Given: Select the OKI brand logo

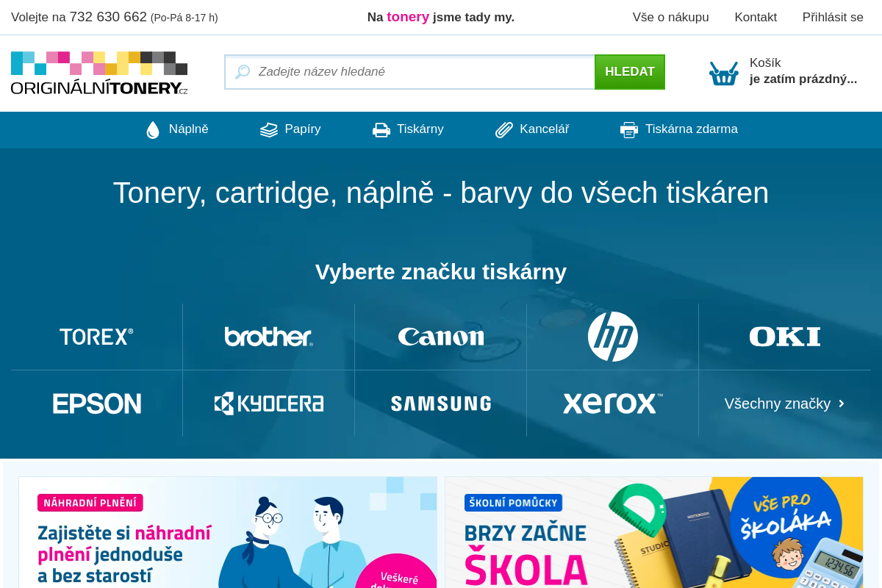Looking at the screenshot, I should tap(785, 337).
